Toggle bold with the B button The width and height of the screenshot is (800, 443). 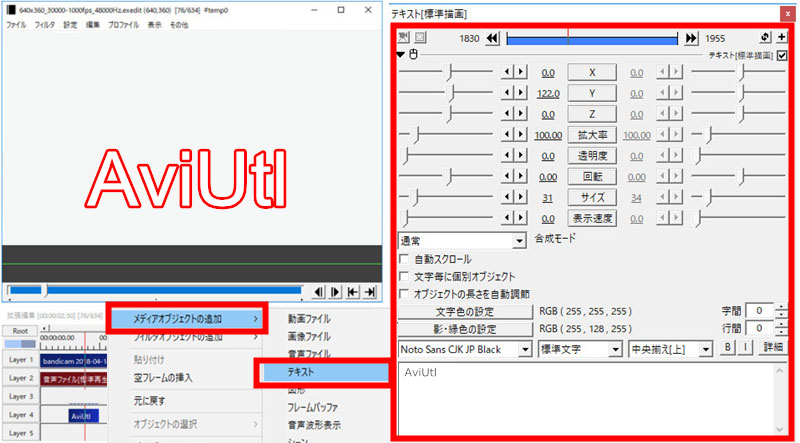(x=728, y=348)
